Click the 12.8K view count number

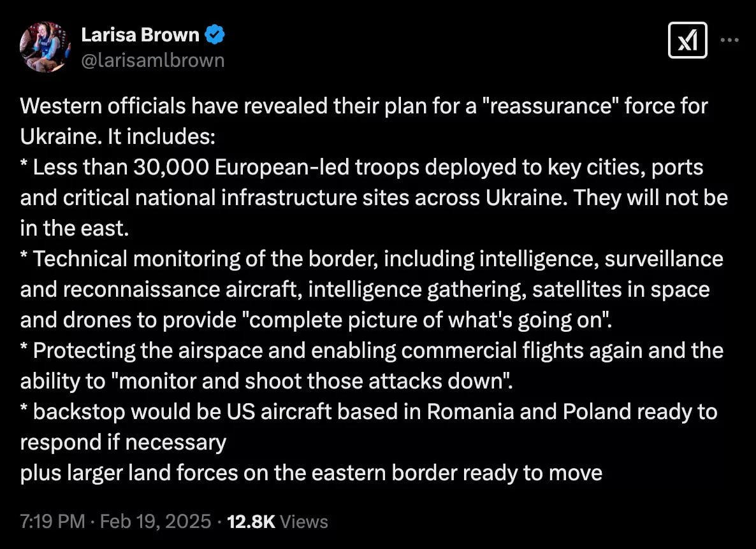click(x=251, y=522)
